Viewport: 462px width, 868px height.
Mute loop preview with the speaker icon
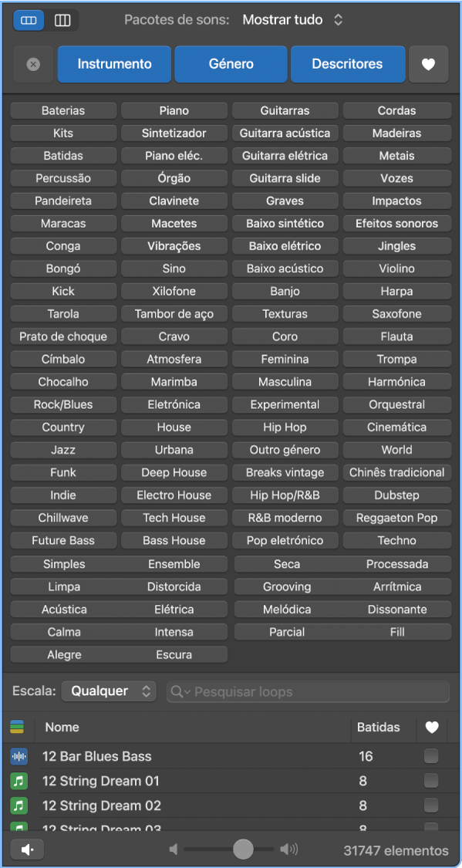click(x=28, y=849)
